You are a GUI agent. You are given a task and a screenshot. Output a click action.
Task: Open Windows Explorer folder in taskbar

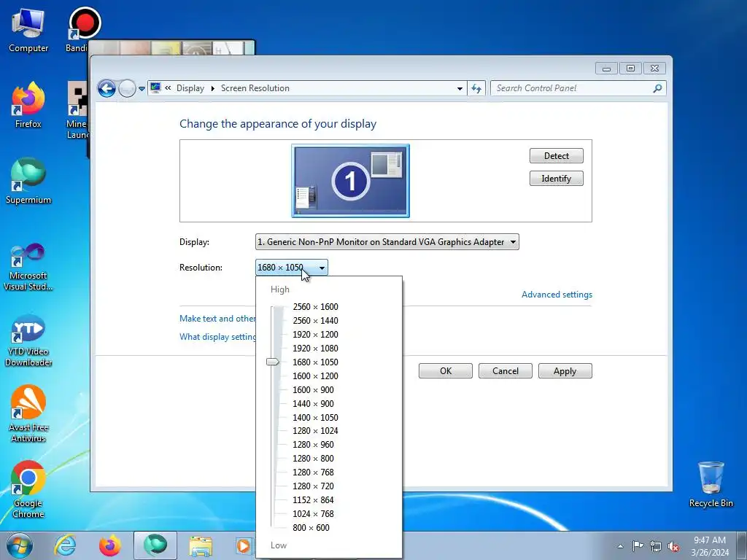(x=201, y=545)
